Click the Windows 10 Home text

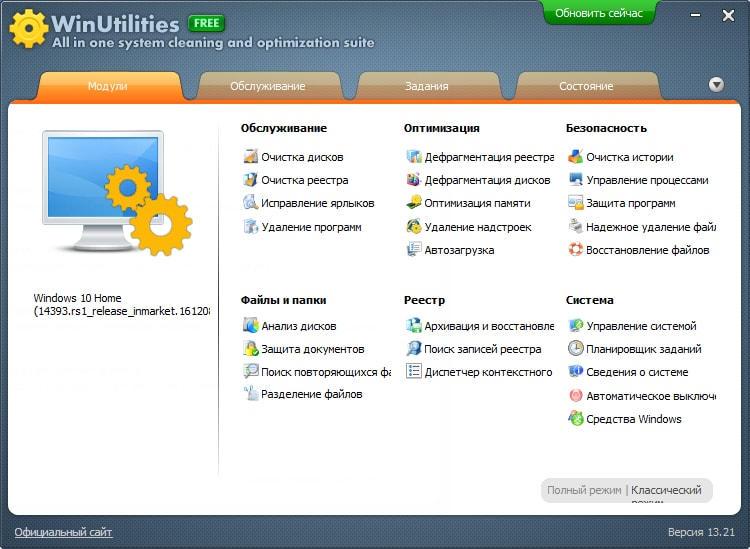tap(77, 298)
